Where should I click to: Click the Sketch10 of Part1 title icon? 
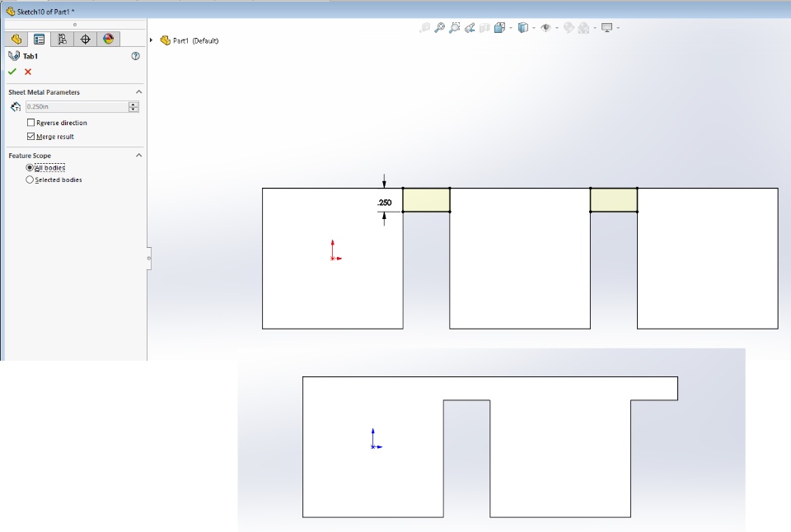(x=10, y=11)
